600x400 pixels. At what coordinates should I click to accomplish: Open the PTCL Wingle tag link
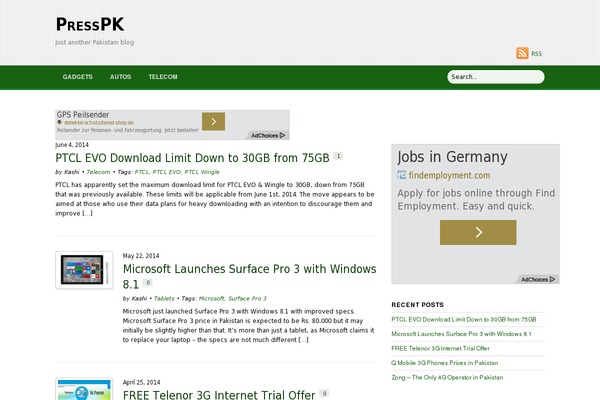[202, 172]
